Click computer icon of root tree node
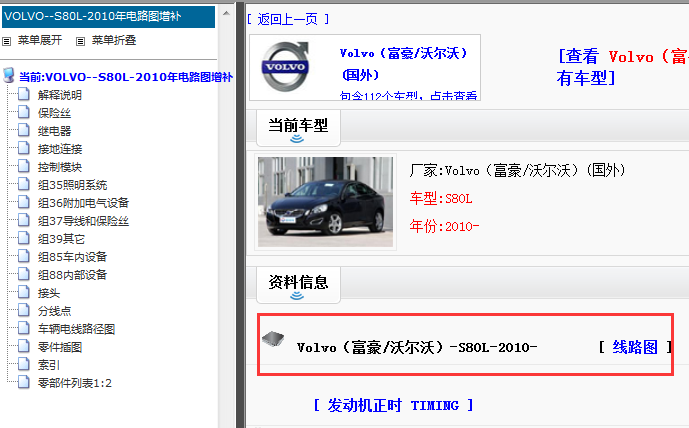The image size is (689, 428). 9,76
